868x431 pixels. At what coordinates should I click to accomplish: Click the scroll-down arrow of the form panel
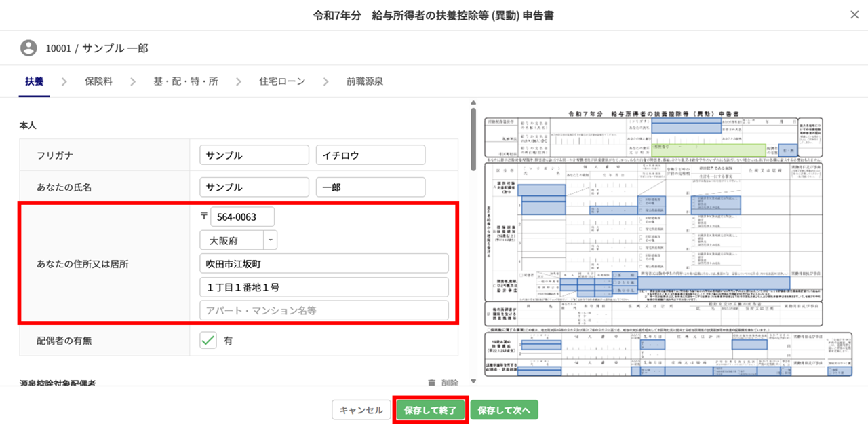[473, 381]
